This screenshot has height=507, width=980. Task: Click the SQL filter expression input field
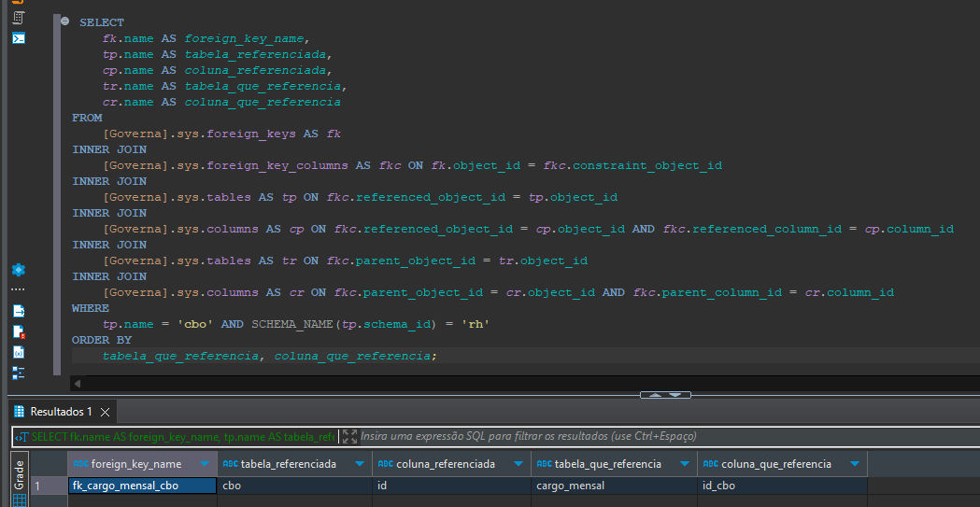click(x=669, y=436)
